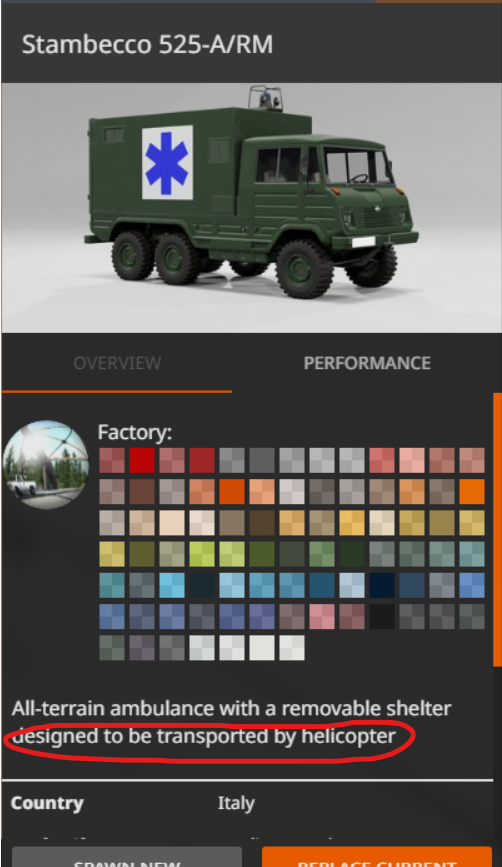This screenshot has width=502, height=867.
Task: Choose the lime green factory color swatch
Action: [202, 554]
